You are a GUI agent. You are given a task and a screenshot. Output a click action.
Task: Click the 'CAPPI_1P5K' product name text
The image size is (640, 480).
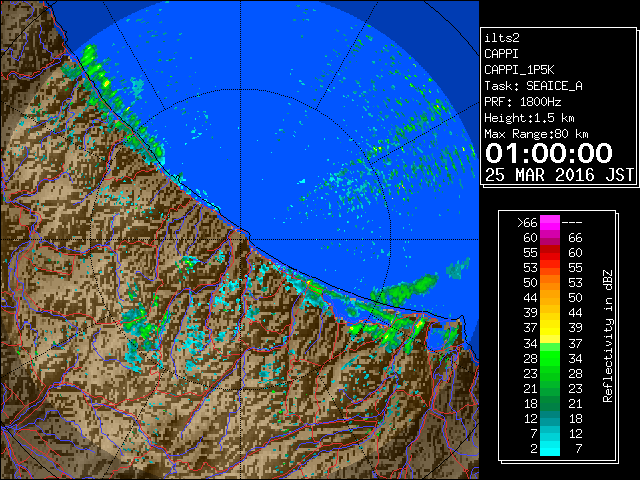pos(519,70)
